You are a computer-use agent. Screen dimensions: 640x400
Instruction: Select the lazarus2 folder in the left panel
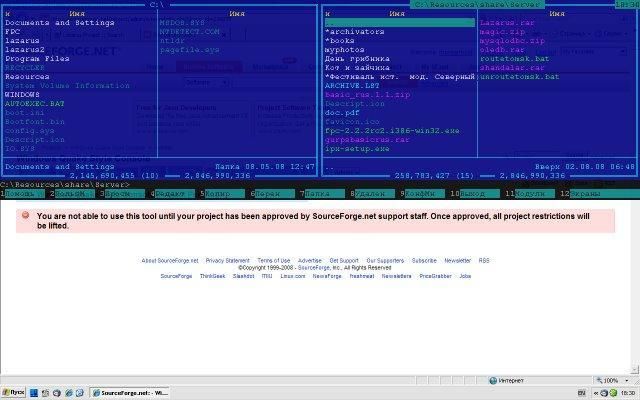[x=25, y=50]
